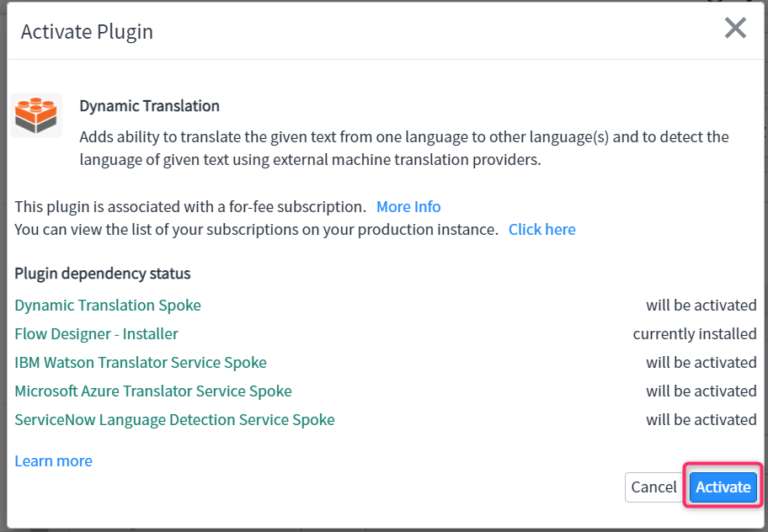
Task: Open the Learn more link
Action: click(53, 461)
